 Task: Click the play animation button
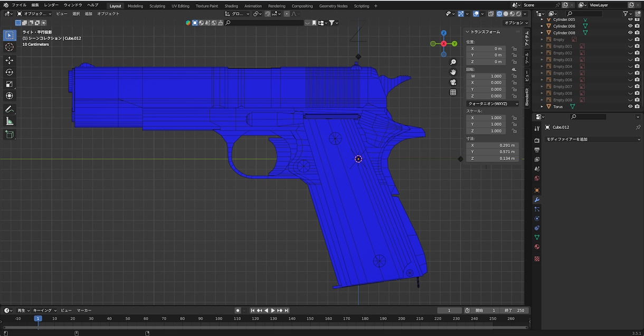click(x=273, y=311)
